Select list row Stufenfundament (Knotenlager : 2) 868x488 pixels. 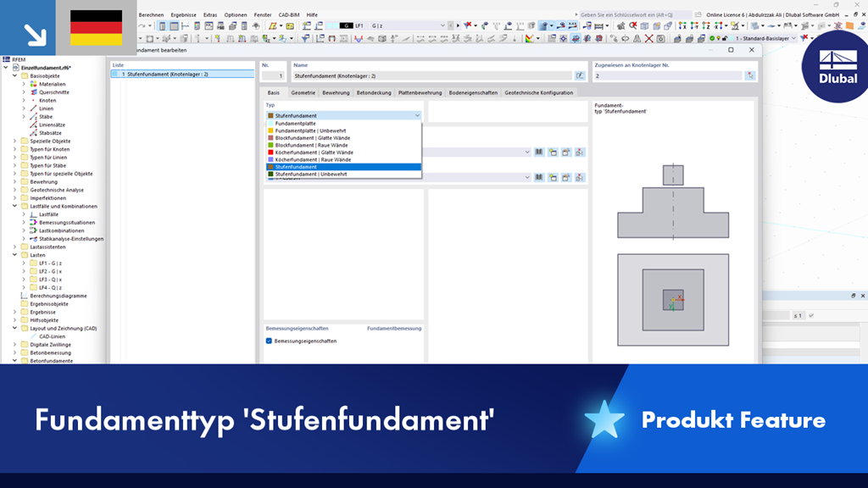[182, 74]
